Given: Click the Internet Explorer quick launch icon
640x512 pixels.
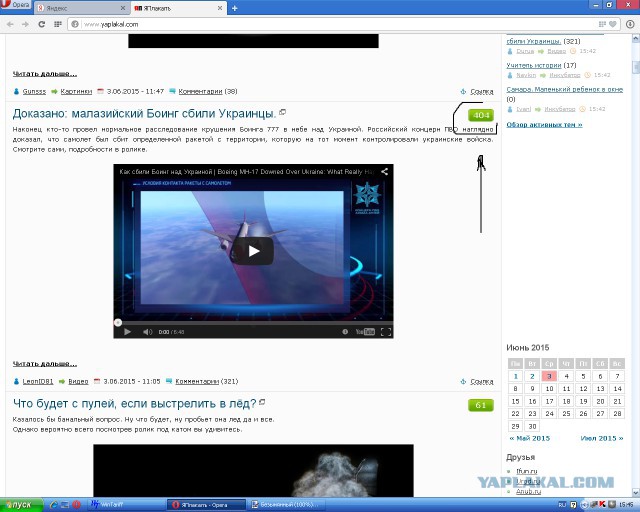Looking at the screenshot, I should 54,505.
